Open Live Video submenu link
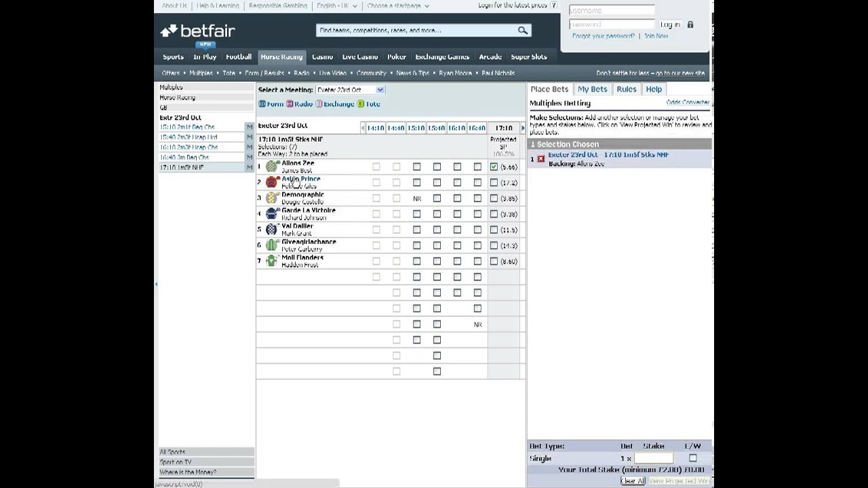Viewport: 868px width, 488px height. (332, 73)
